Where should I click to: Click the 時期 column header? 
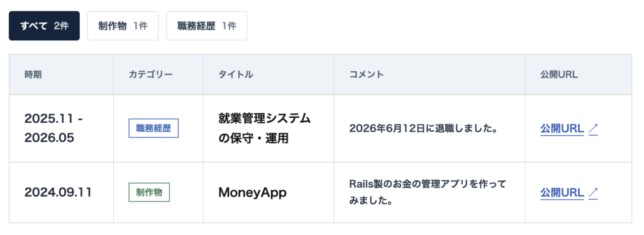[x=33, y=75]
